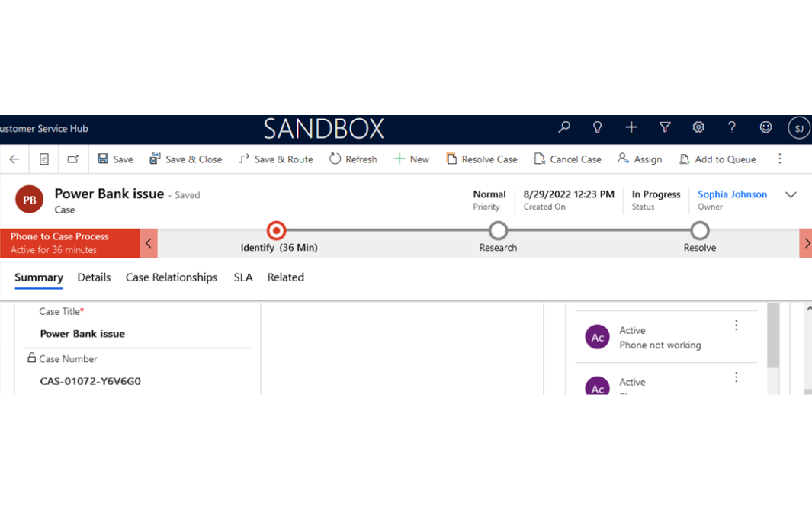
Task: Open the command bar overflow menu
Action: click(x=779, y=159)
